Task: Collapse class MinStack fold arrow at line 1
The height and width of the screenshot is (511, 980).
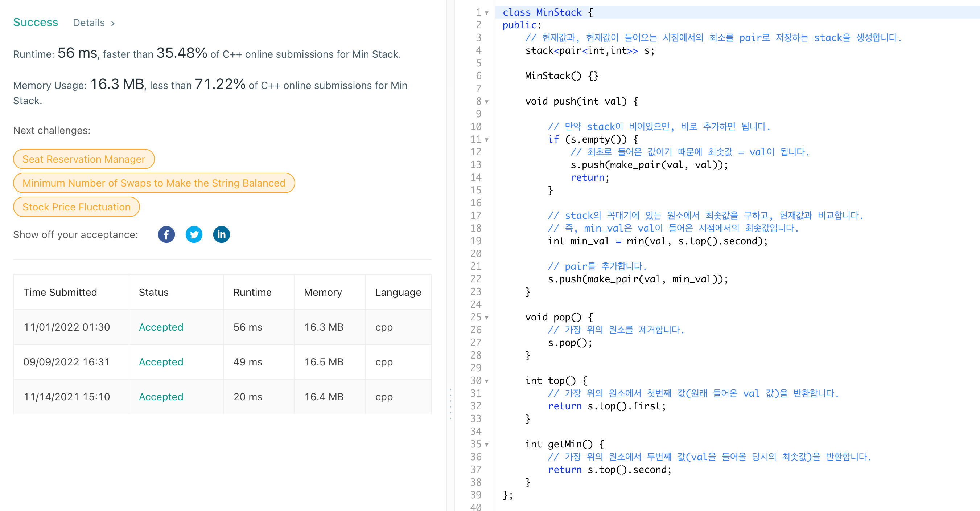Action: pos(487,13)
